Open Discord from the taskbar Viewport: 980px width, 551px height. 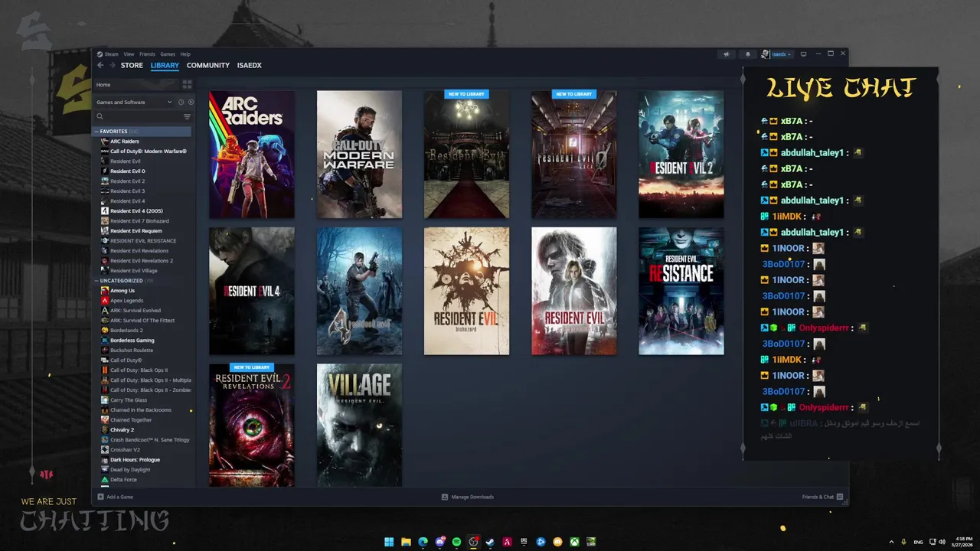pyautogui.click(x=439, y=542)
